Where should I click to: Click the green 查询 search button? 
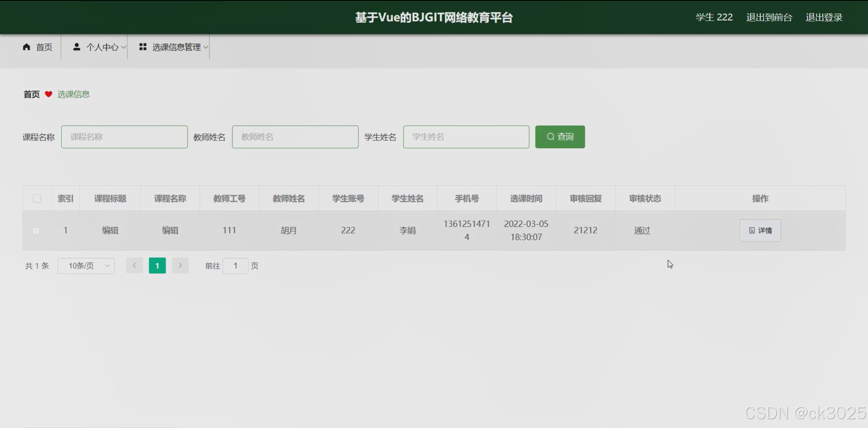click(560, 137)
